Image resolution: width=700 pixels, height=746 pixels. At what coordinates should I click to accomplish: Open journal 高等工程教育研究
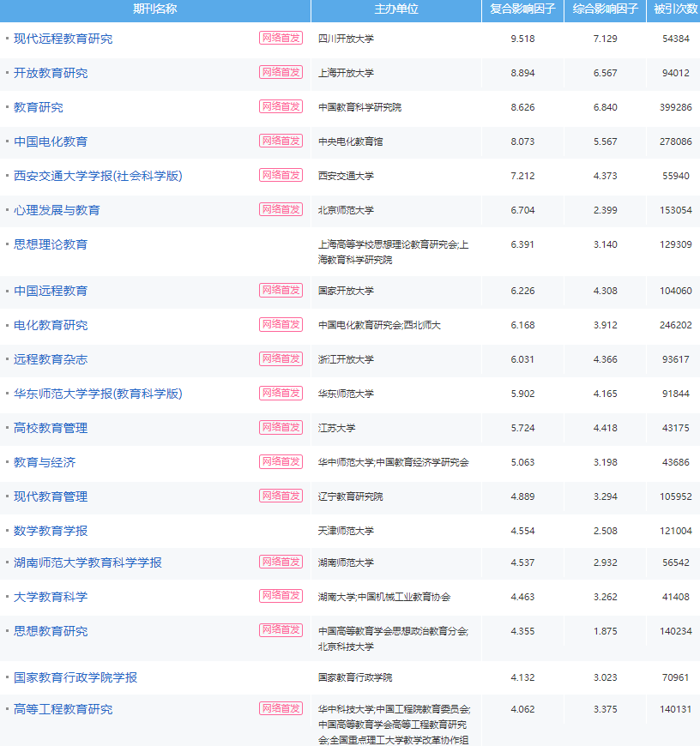pos(63,709)
